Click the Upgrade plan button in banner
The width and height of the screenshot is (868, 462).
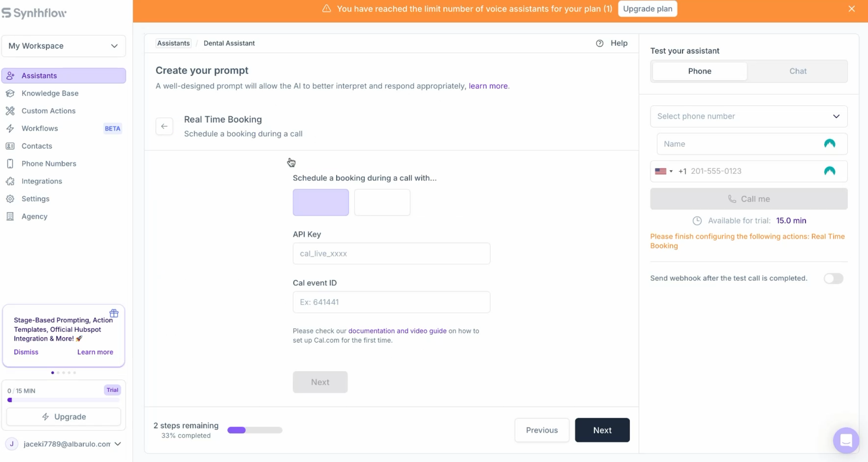[x=647, y=9]
